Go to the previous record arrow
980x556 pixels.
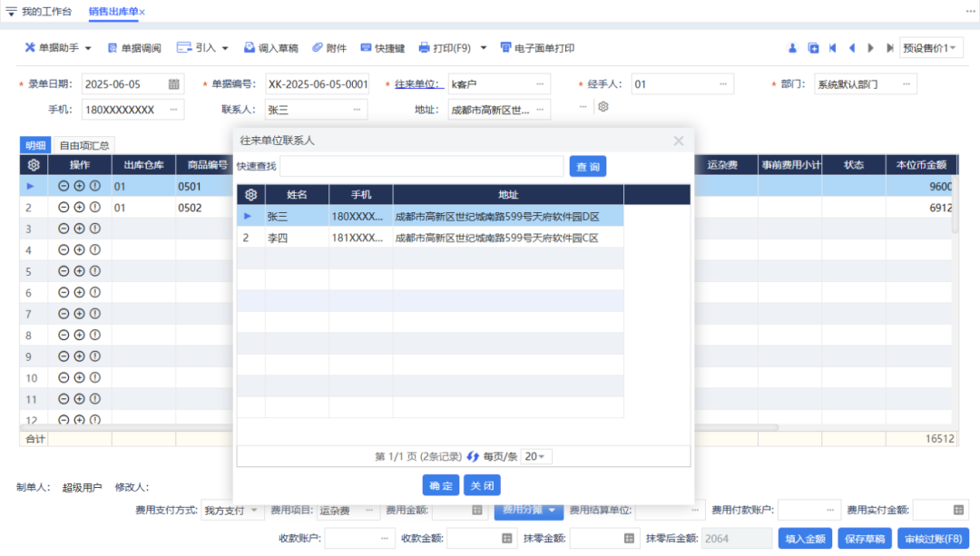pyautogui.click(x=852, y=48)
